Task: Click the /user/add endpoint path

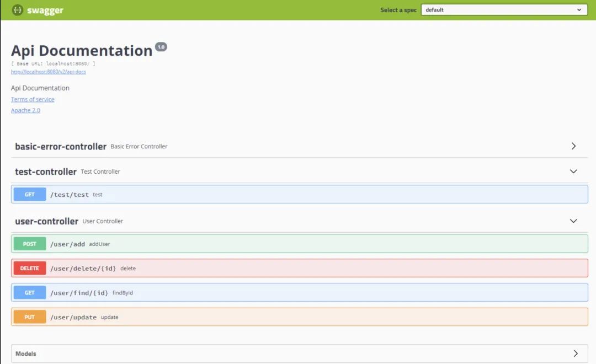Action: pos(68,244)
